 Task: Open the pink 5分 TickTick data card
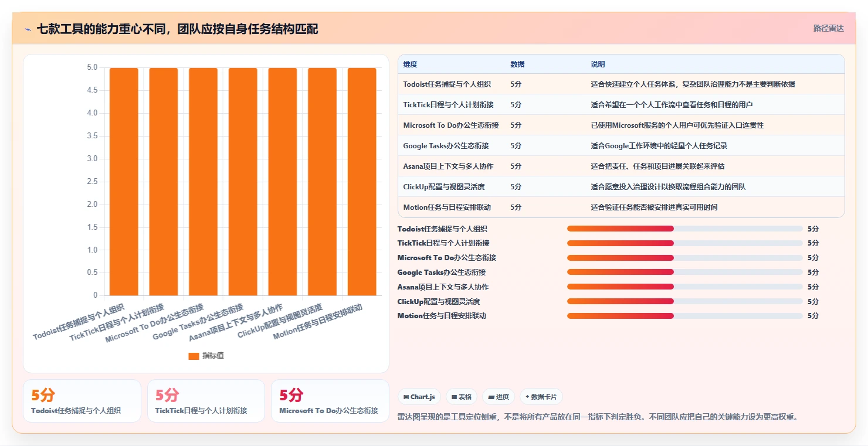[x=206, y=401]
